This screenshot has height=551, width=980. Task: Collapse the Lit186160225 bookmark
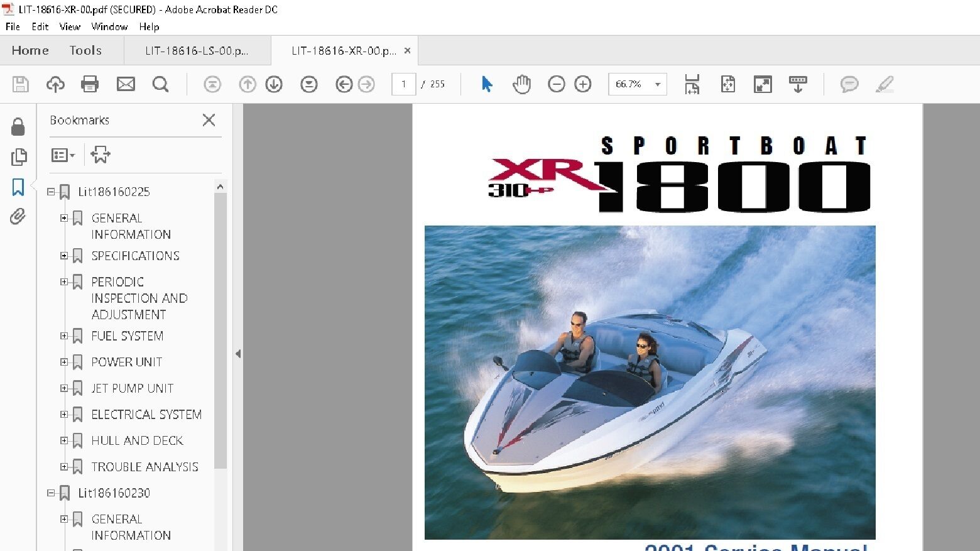[51, 192]
